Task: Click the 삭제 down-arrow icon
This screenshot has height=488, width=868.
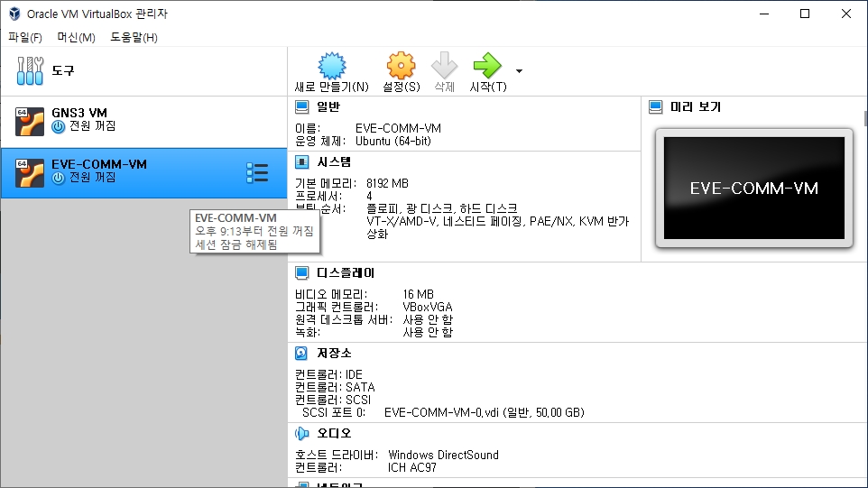Action: pos(444,66)
